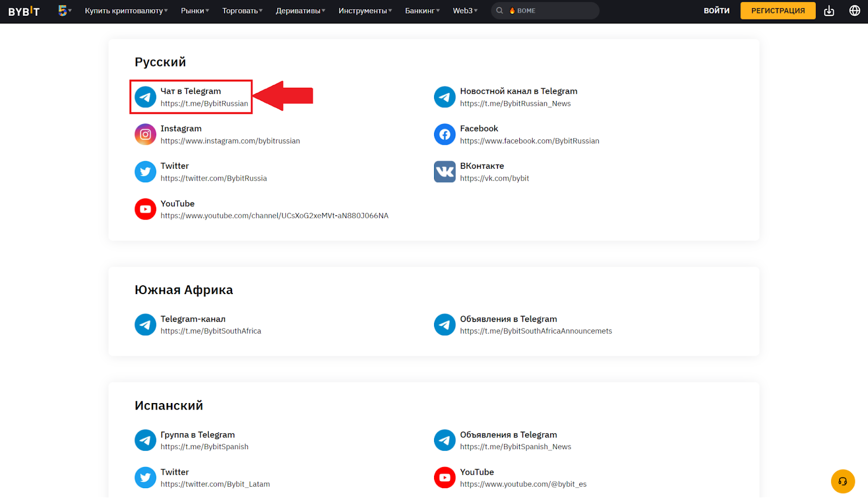
Task: Open the t.me/BybitSpanish link
Action: click(205, 447)
